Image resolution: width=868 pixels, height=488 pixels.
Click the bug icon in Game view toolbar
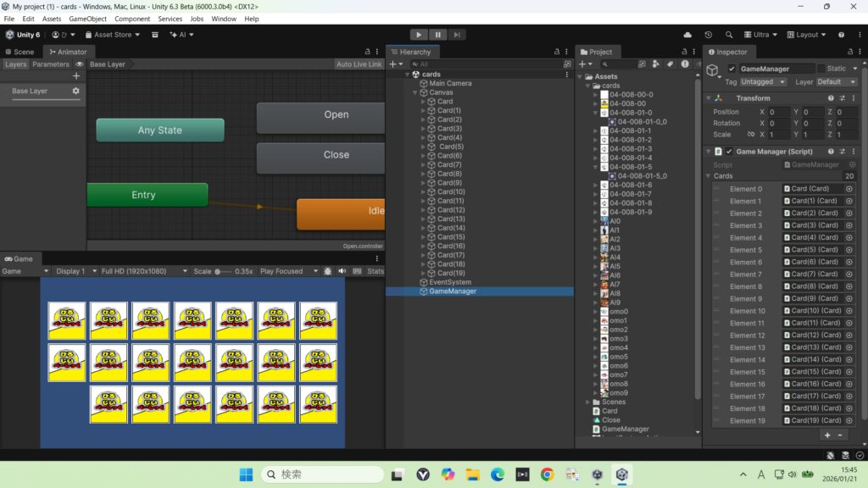click(x=328, y=271)
